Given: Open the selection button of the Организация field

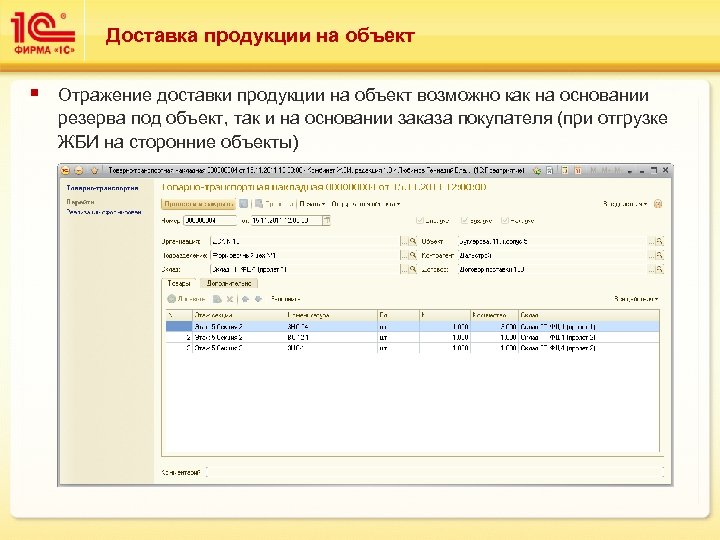Looking at the screenshot, I should click(x=404, y=241).
